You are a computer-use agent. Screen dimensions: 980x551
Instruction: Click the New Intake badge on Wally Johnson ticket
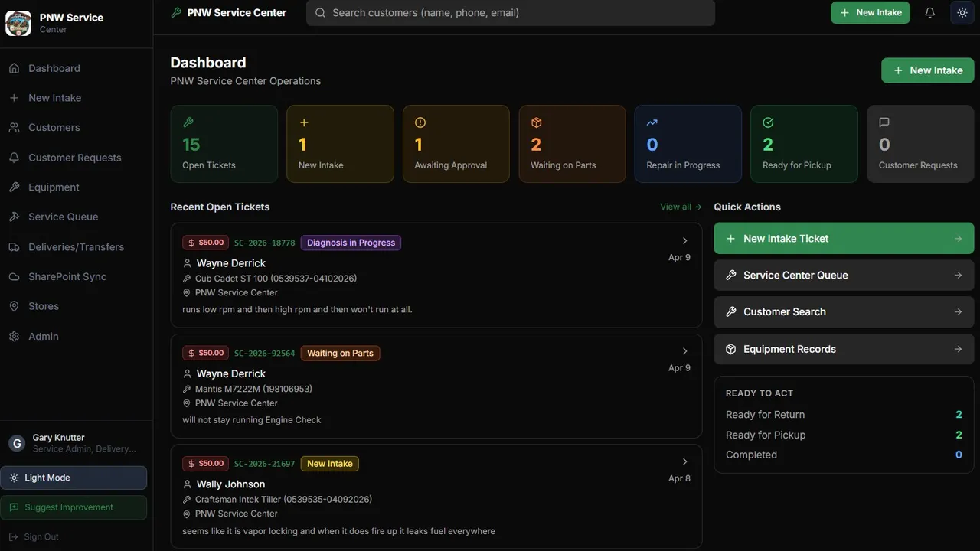[330, 464]
